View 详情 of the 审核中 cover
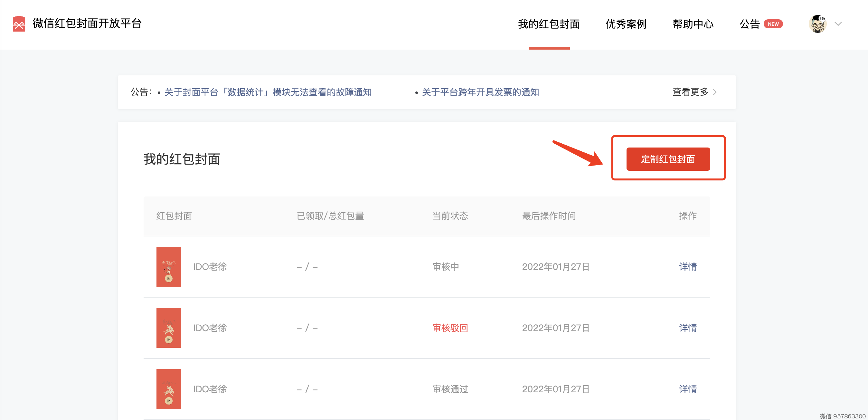This screenshot has height=420, width=868. 687,267
